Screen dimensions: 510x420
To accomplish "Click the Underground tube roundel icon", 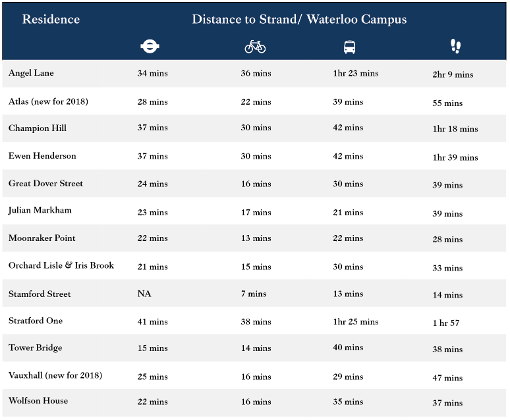I will (x=150, y=47).
